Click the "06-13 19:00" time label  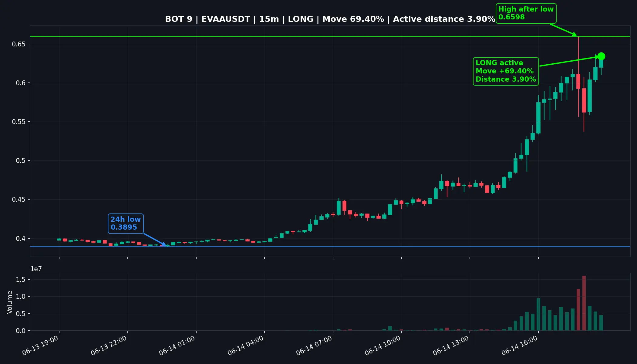40,345
